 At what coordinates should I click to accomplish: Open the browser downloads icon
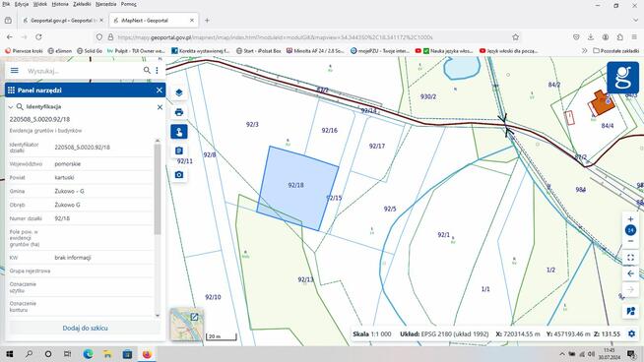pos(591,37)
